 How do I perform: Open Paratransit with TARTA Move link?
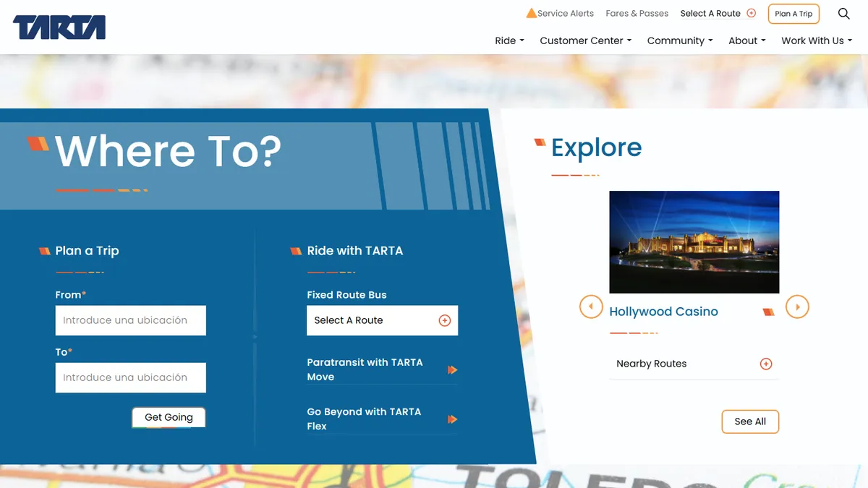pyautogui.click(x=382, y=369)
